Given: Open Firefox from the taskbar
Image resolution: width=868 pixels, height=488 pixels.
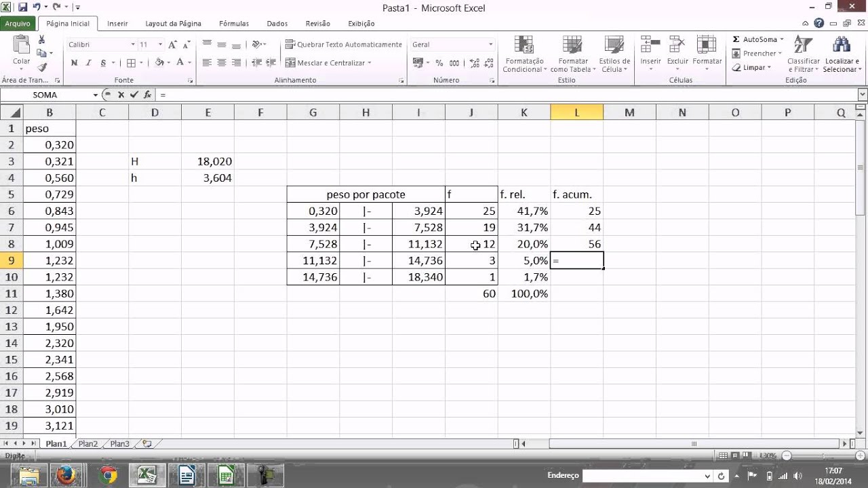Looking at the screenshot, I should (66, 475).
